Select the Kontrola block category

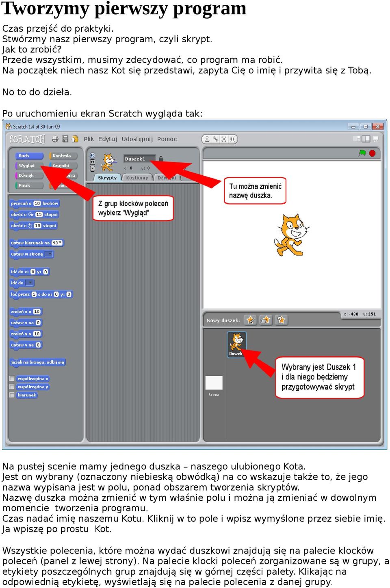[63, 156]
